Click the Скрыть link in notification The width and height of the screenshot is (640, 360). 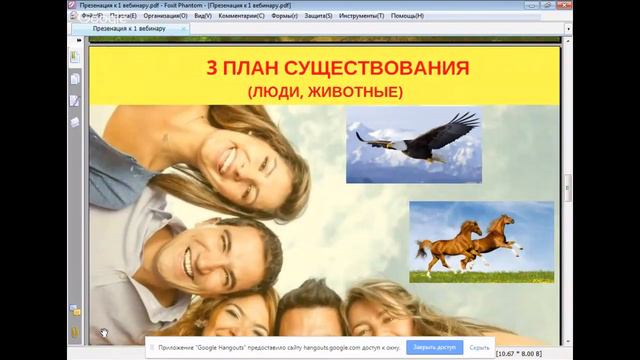[x=479, y=348]
